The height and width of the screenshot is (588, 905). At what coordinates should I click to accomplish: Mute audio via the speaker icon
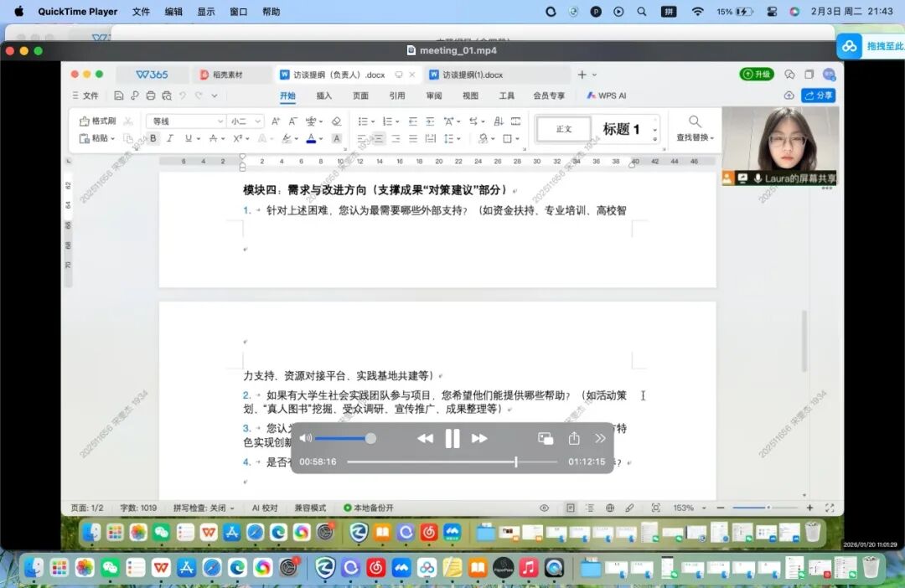305,438
